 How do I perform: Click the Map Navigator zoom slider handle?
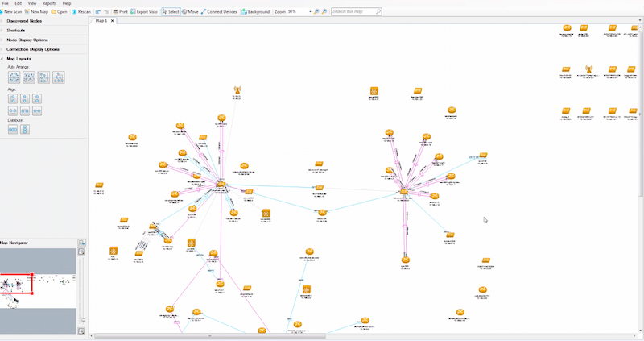tap(83, 319)
